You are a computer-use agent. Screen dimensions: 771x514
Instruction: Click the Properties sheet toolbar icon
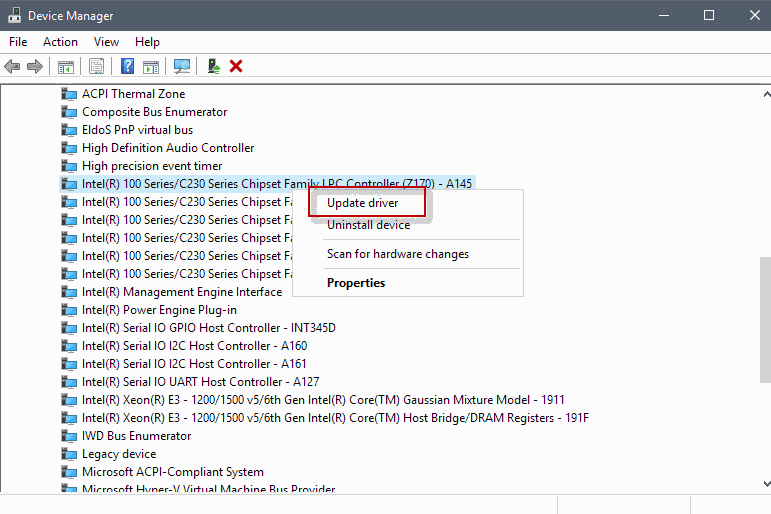tap(96, 66)
